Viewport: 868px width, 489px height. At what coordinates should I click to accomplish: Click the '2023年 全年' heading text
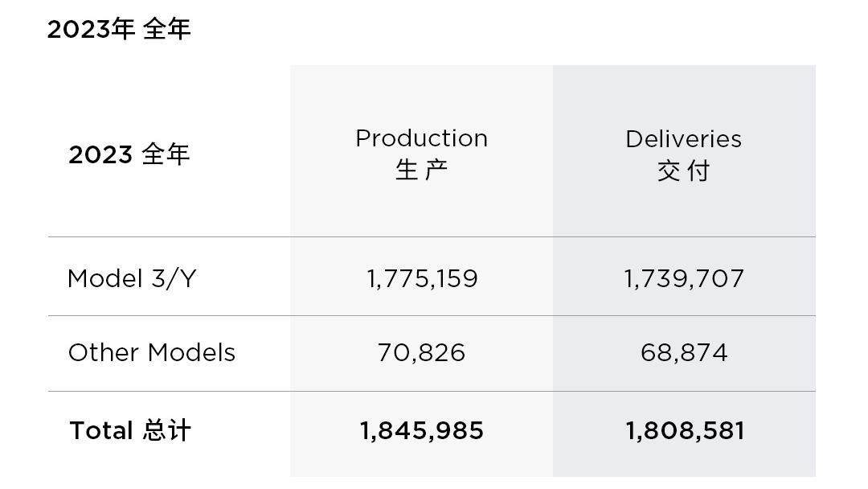[119, 29]
